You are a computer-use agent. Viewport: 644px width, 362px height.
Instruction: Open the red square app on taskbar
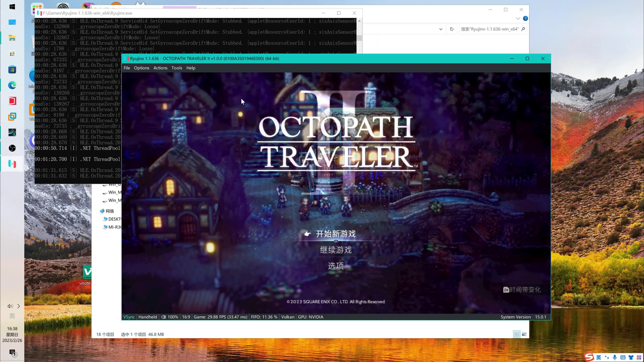pyautogui.click(x=12, y=101)
